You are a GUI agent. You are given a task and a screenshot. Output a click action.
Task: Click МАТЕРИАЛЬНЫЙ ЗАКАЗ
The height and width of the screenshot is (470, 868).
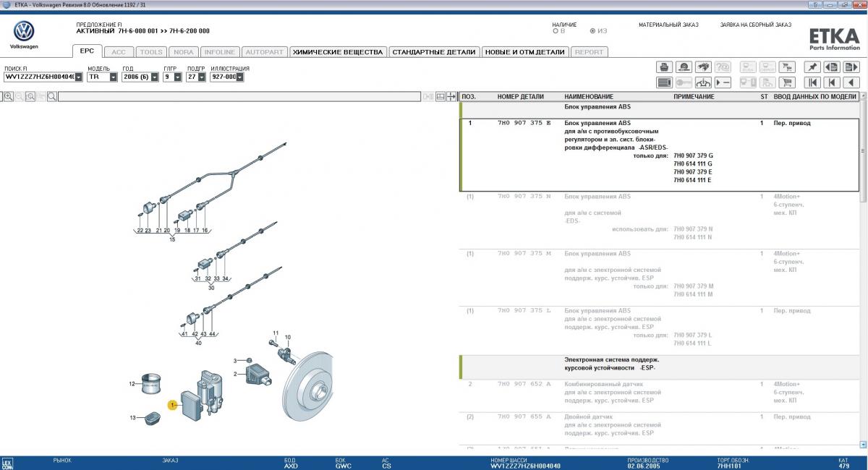pyautogui.click(x=668, y=25)
